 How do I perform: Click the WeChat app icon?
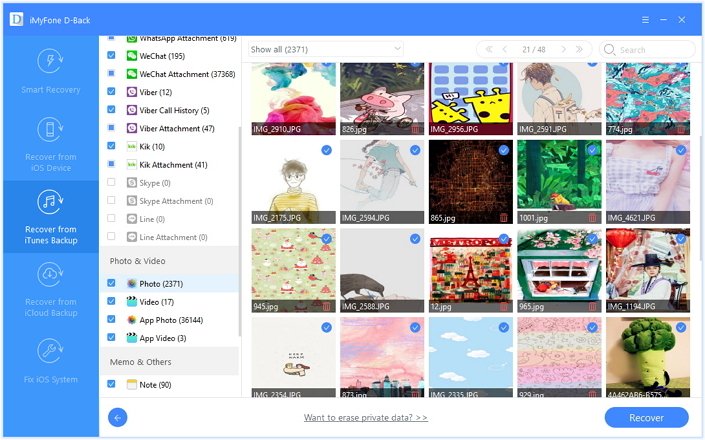(131, 56)
